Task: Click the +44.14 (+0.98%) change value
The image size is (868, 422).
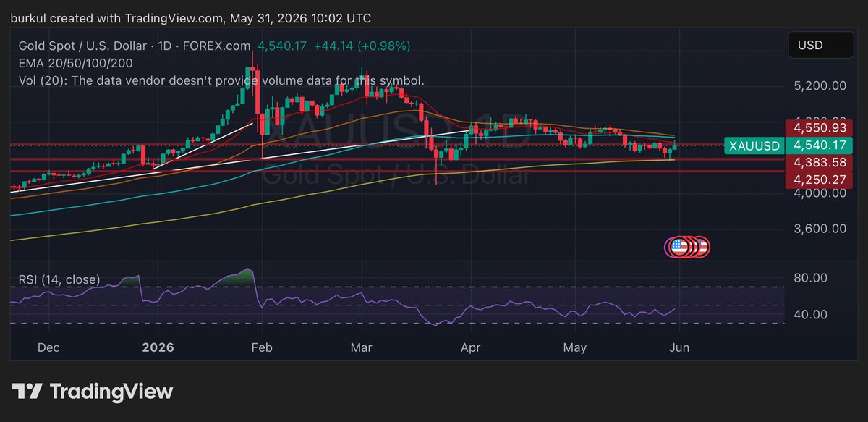Action: pyautogui.click(x=362, y=46)
